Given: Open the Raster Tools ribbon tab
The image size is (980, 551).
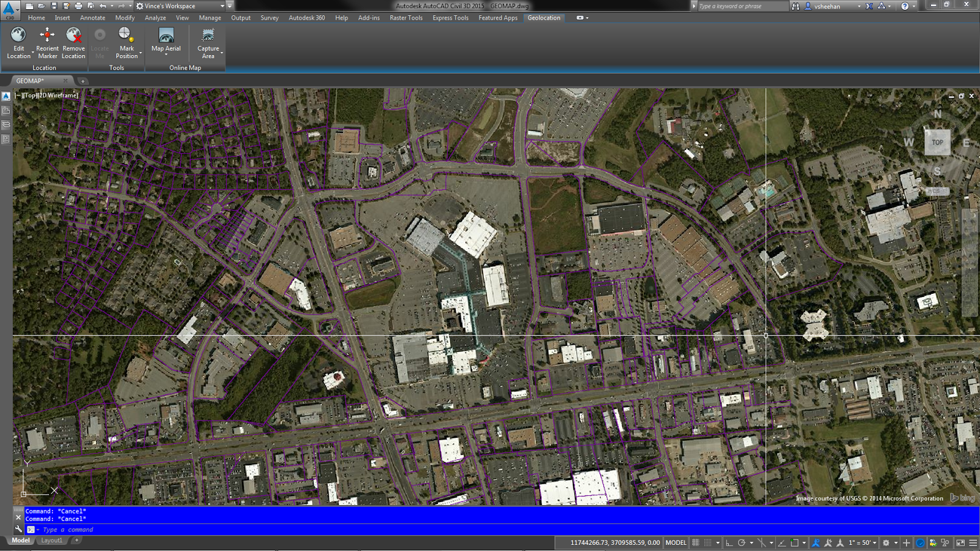Looking at the screenshot, I should tap(406, 18).
